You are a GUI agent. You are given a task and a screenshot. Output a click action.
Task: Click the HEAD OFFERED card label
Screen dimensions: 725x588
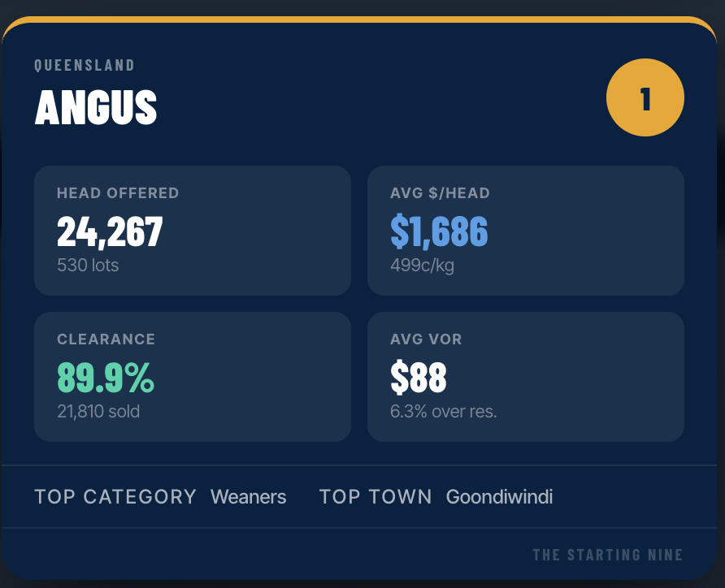pyautogui.click(x=118, y=193)
